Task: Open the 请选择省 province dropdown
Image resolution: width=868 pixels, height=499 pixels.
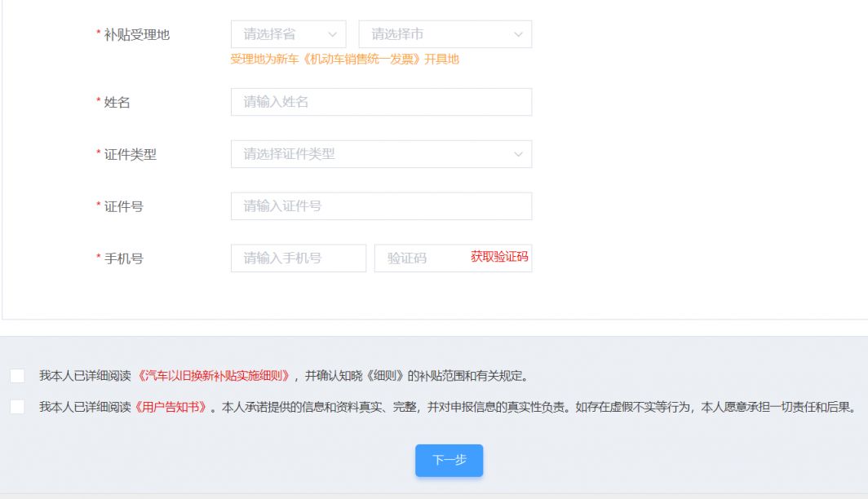Action: tap(288, 34)
